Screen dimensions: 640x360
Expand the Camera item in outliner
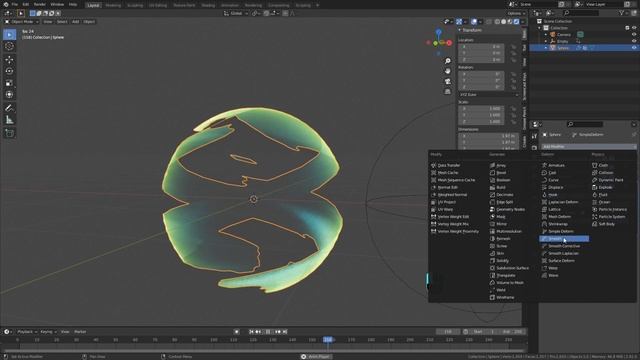pos(546,35)
